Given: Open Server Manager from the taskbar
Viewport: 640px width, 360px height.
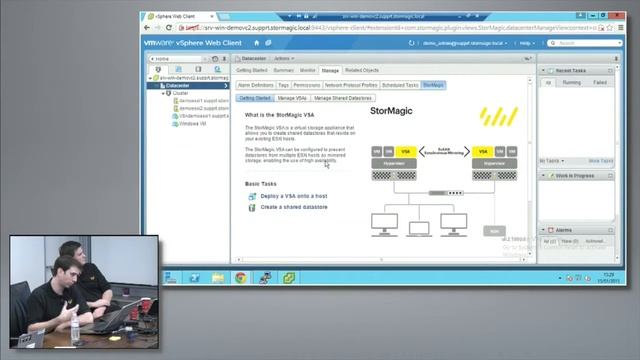Looking at the screenshot, I should pyautogui.click(x=170, y=278).
